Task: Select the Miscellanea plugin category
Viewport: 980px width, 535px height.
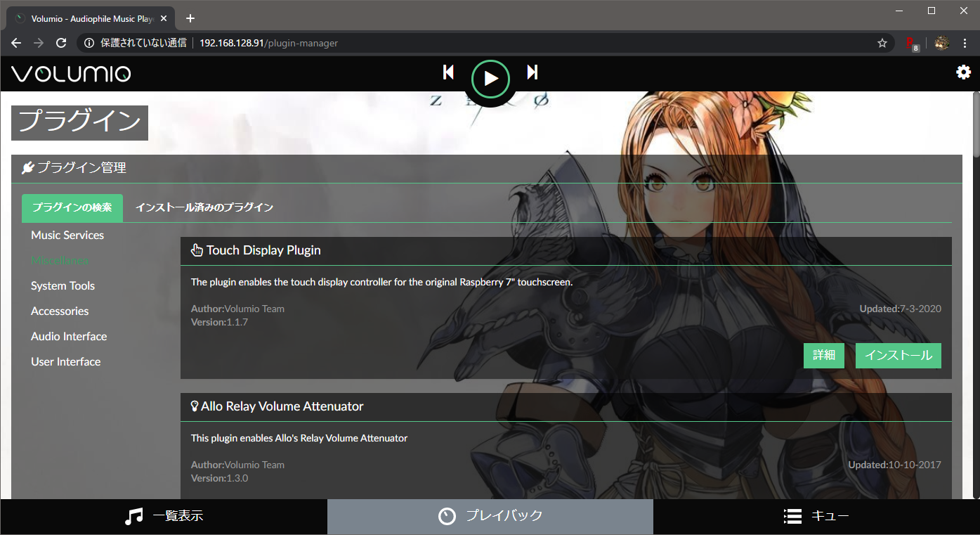Action: (60, 260)
